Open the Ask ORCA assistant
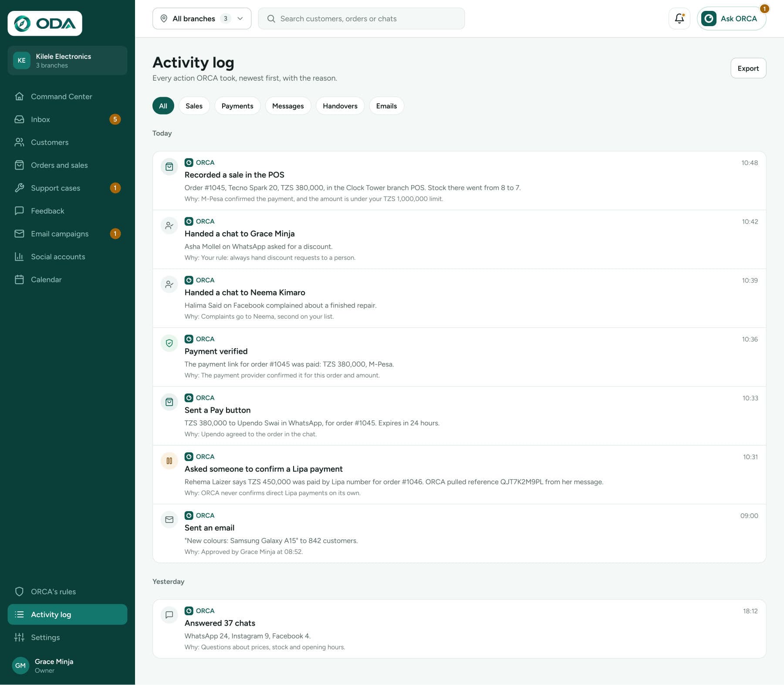Screen dimensions: 784x685 coord(732,18)
